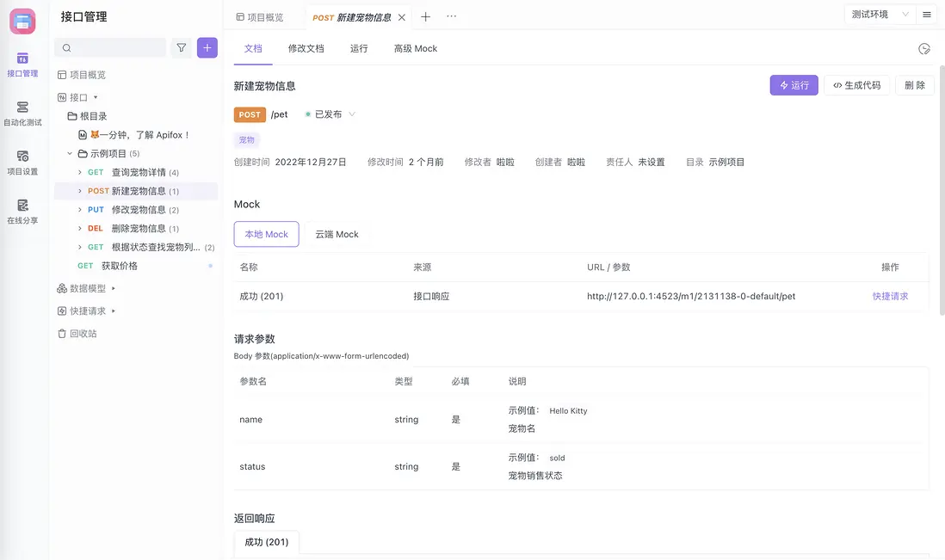Select the 修改文档 sub-tab
This screenshot has width=945, height=560.
[306, 48]
